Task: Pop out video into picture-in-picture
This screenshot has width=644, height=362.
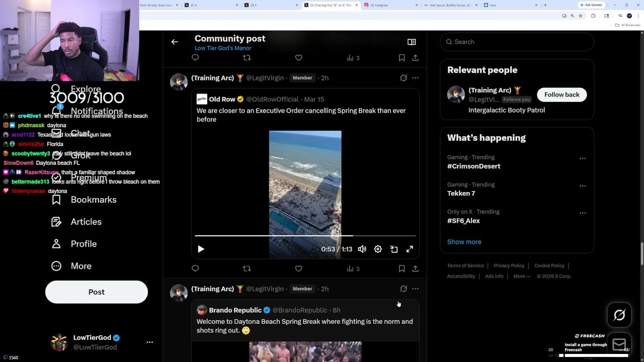Action: pos(394,249)
